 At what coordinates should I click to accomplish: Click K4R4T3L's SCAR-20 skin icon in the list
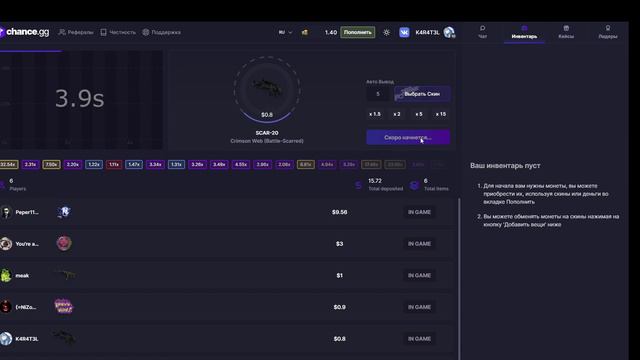pyautogui.click(x=64, y=338)
